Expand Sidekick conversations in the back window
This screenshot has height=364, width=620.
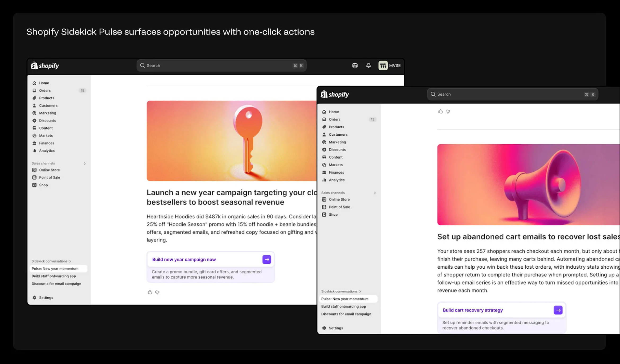pyautogui.click(x=51, y=261)
